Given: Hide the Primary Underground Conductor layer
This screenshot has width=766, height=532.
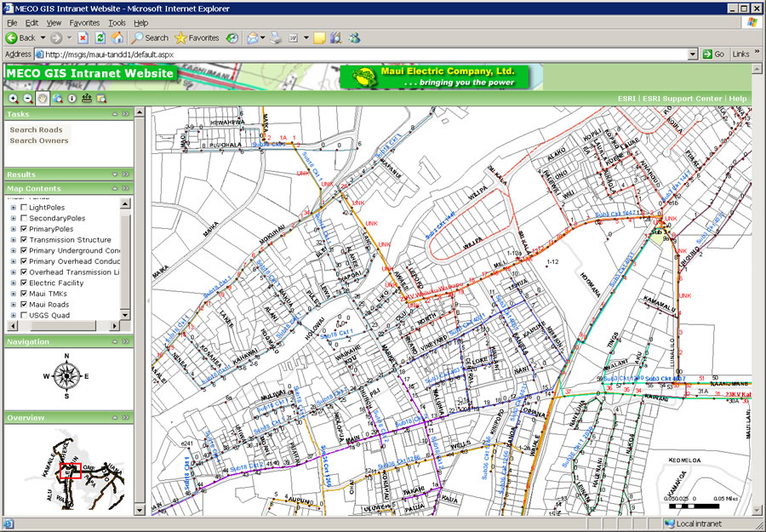Looking at the screenshot, I should [x=24, y=250].
